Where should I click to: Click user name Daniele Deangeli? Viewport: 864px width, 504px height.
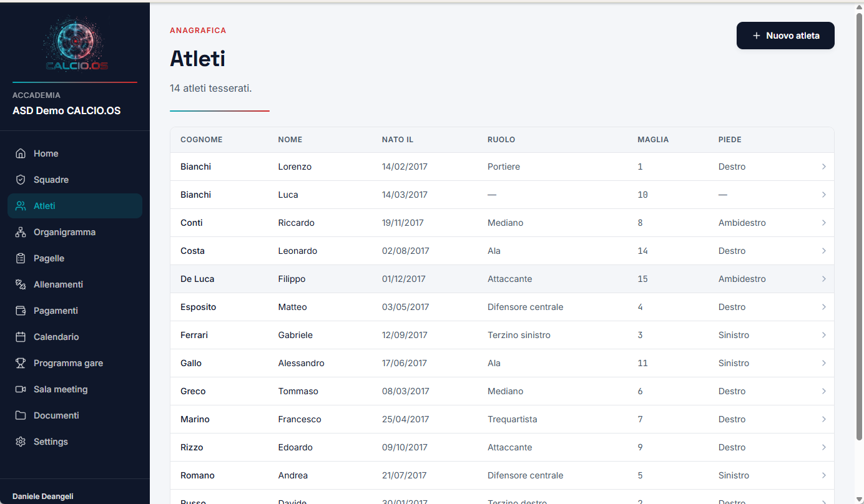[x=43, y=497]
